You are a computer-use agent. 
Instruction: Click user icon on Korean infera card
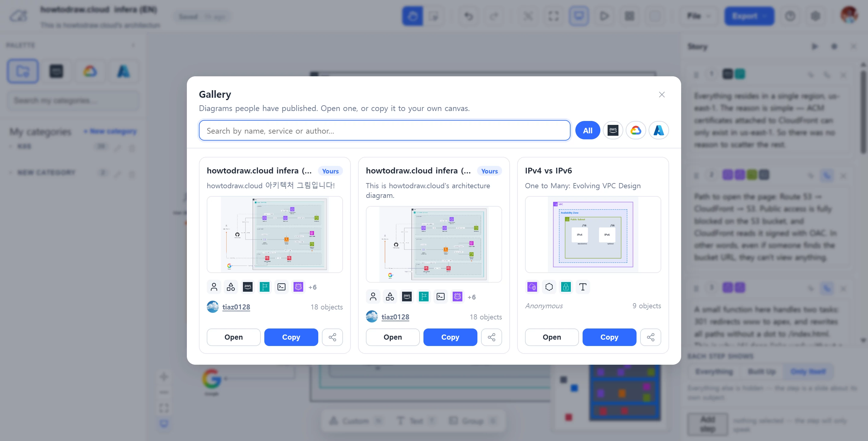point(214,287)
